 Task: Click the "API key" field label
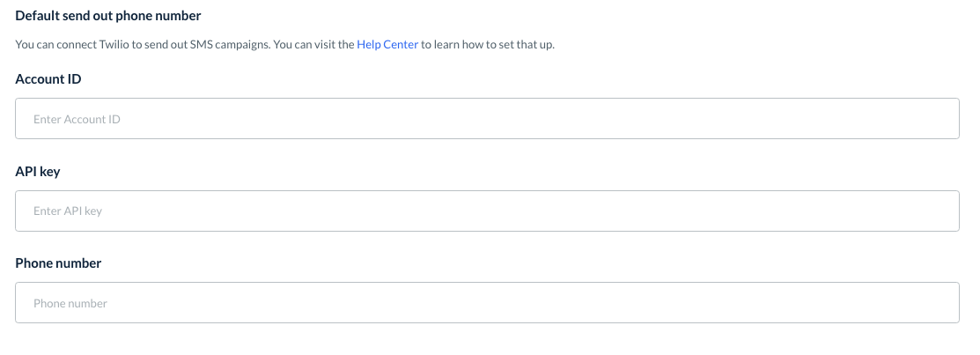coord(38,171)
